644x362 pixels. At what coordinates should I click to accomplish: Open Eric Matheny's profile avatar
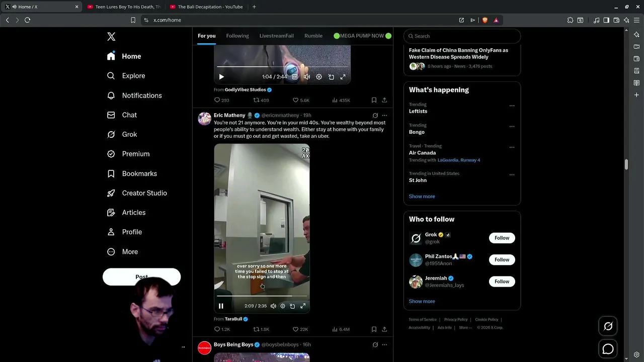coord(204,119)
